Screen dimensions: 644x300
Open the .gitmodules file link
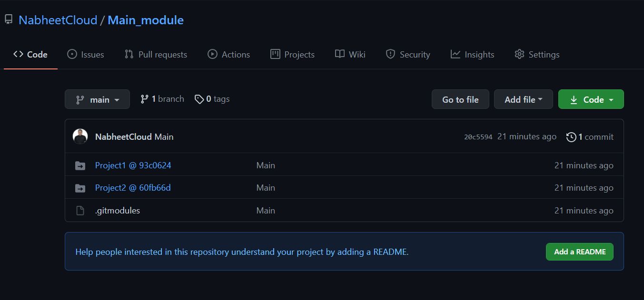click(x=118, y=211)
